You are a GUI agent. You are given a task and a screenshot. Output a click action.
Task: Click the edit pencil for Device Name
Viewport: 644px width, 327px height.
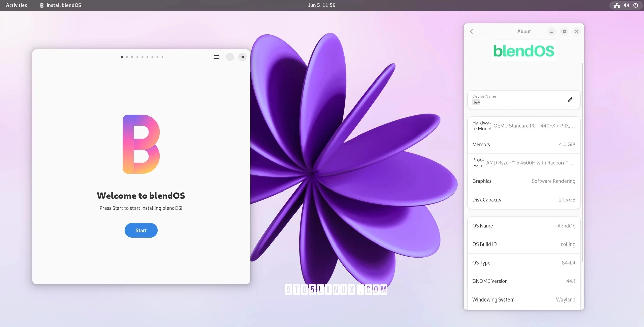tap(570, 100)
